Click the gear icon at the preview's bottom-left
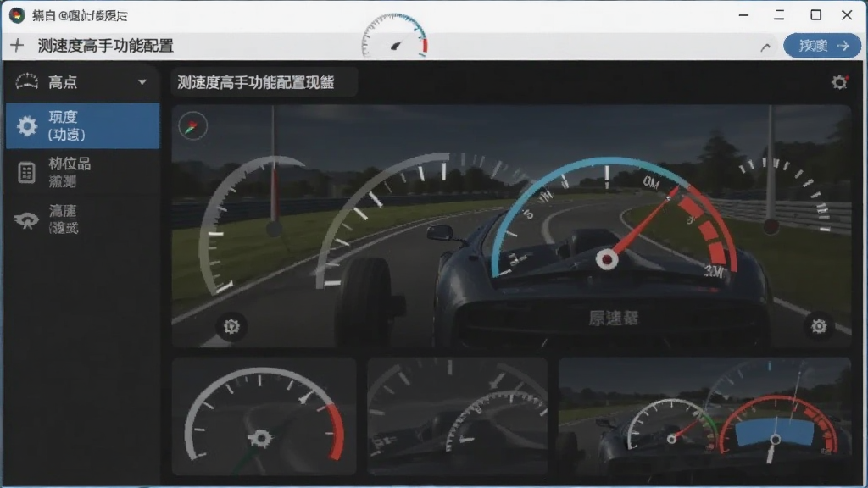The image size is (868, 488). (231, 326)
